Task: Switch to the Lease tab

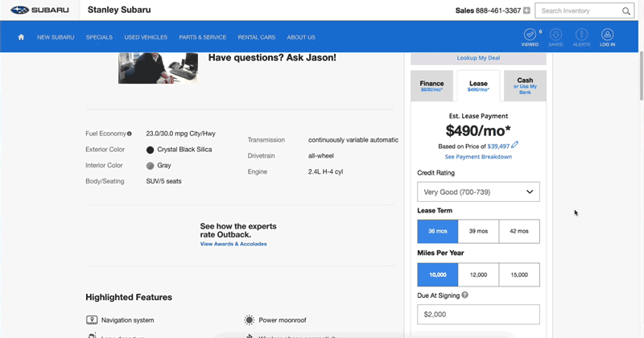Action: pyautogui.click(x=478, y=86)
